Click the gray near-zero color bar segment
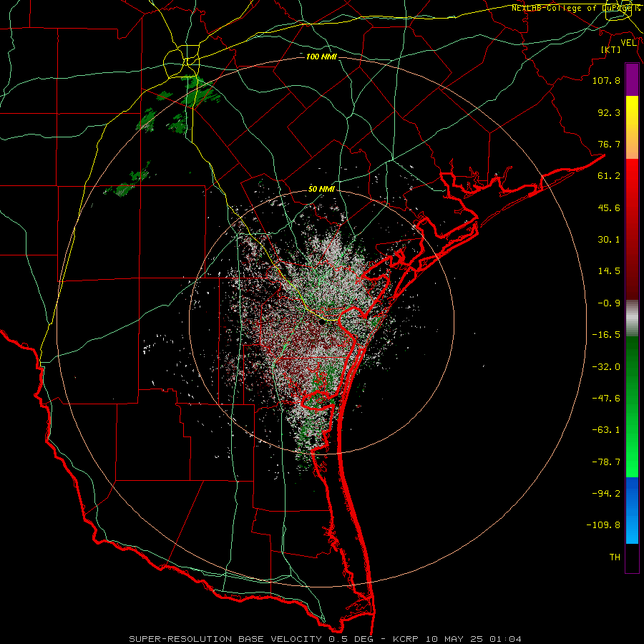The height and width of the screenshot is (644, 644). coord(632,318)
